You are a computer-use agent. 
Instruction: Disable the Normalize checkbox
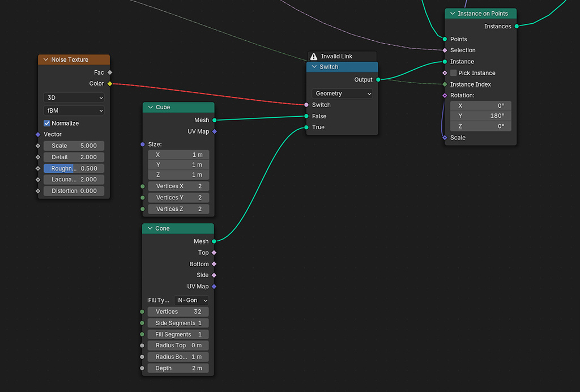[x=47, y=123]
